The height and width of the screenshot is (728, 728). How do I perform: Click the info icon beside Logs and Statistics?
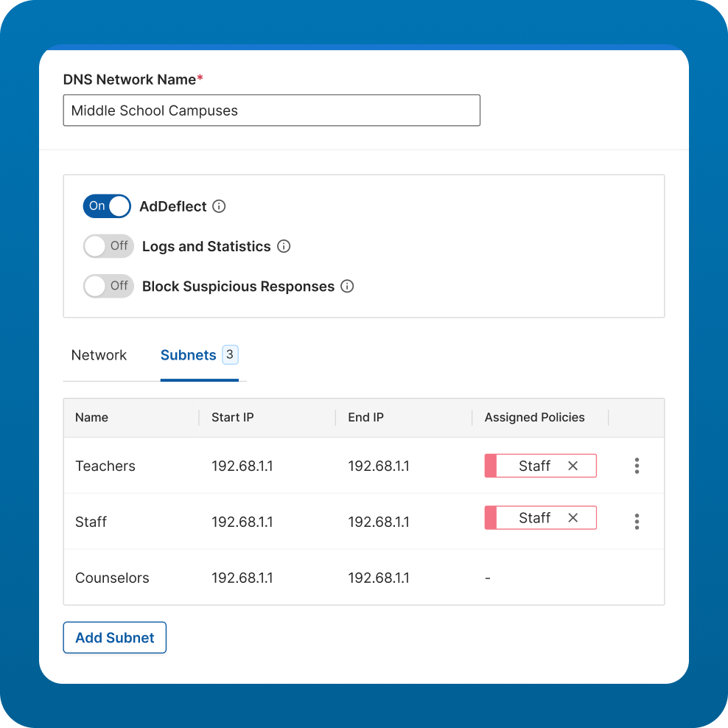[x=284, y=246]
